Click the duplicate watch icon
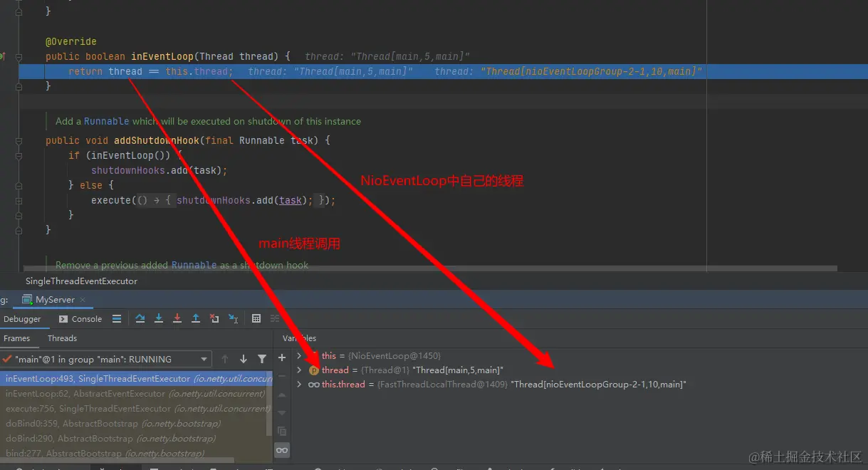Screen dimensions: 868x470 pyautogui.click(x=282, y=432)
